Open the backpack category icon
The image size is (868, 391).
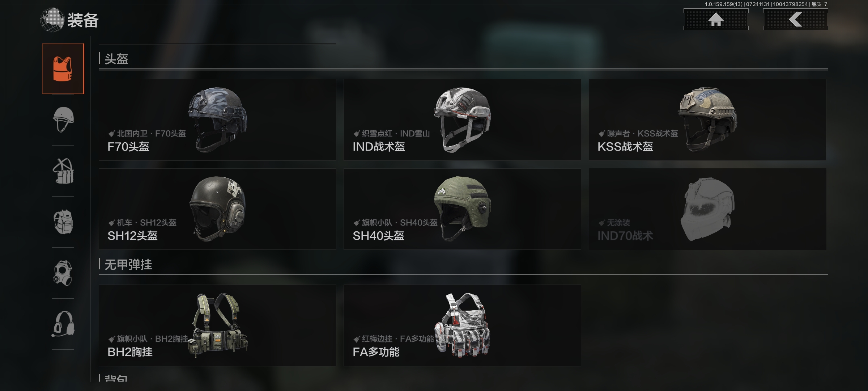point(63,222)
